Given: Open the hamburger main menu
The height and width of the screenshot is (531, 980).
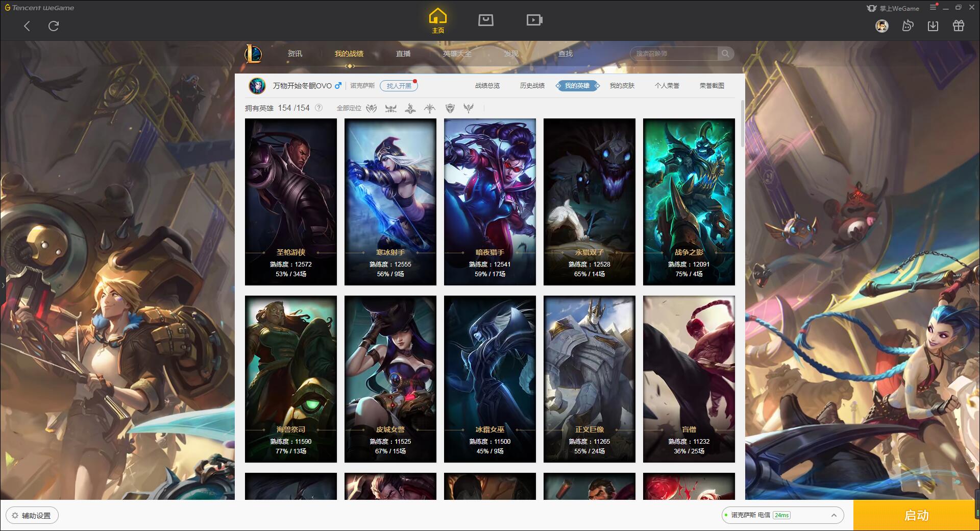Looking at the screenshot, I should coord(933,8).
